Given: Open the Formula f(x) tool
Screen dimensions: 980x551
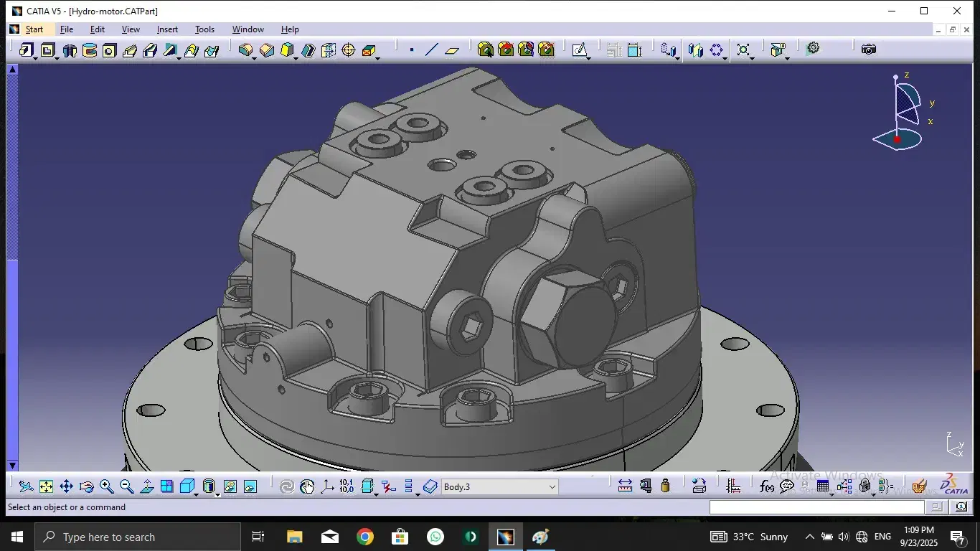Looking at the screenshot, I should 766,486.
